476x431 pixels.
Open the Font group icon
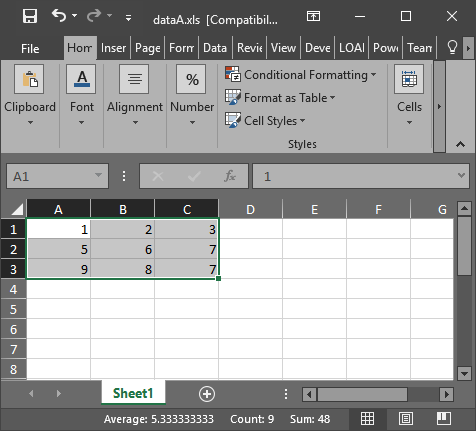click(x=81, y=79)
